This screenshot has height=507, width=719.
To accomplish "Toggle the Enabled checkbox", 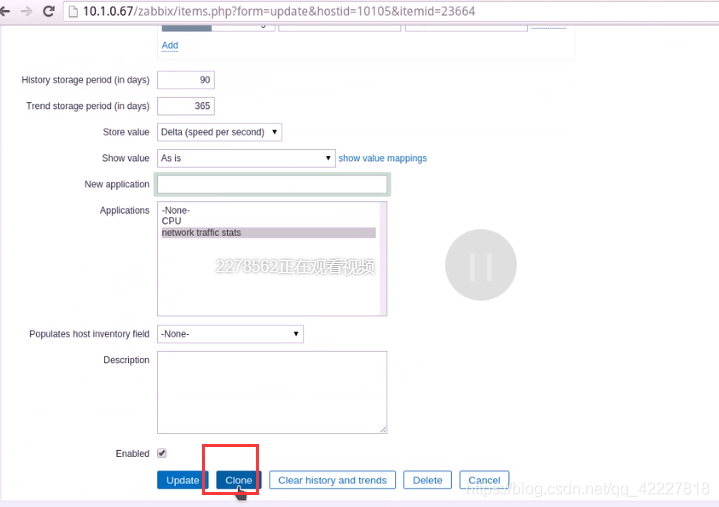I will click(x=162, y=453).
